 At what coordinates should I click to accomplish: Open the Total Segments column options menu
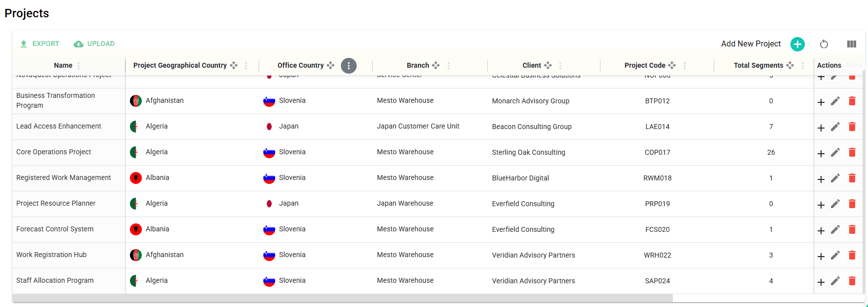point(803,66)
